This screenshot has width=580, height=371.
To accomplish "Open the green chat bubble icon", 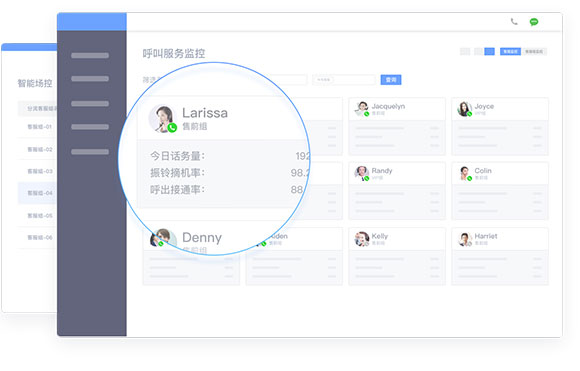I will 533,22.
